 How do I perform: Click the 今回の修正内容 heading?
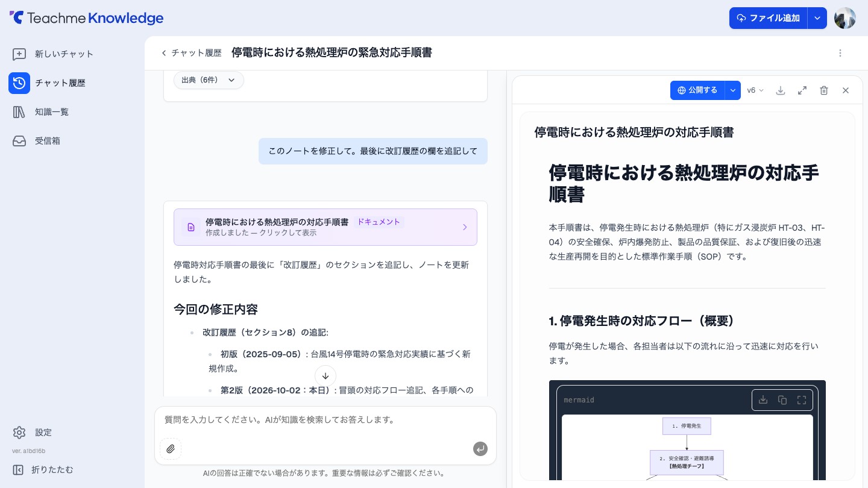point(216,310)
